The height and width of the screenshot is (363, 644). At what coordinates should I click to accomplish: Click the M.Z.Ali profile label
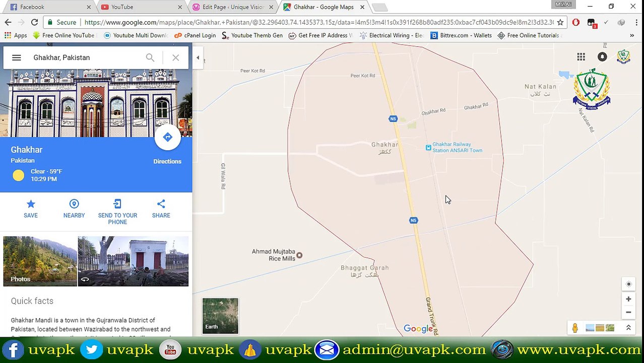pyautogui.click(x=563, y=5)
